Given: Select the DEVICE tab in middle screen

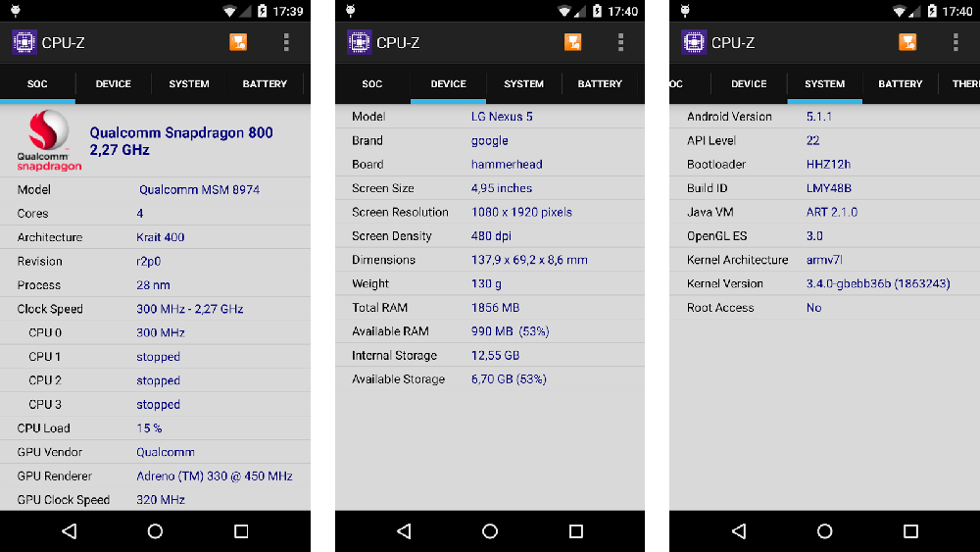Looking at the screenshot, I should click(x=448, y=83).
